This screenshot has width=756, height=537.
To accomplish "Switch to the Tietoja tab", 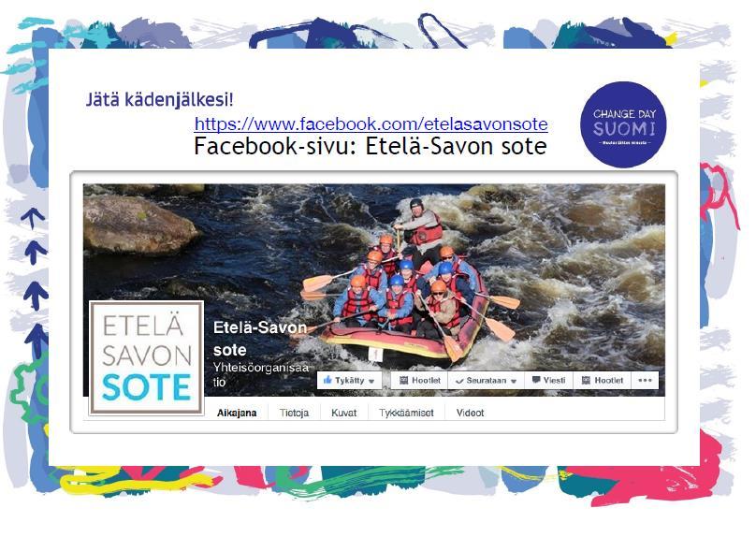I will [294, 413].
